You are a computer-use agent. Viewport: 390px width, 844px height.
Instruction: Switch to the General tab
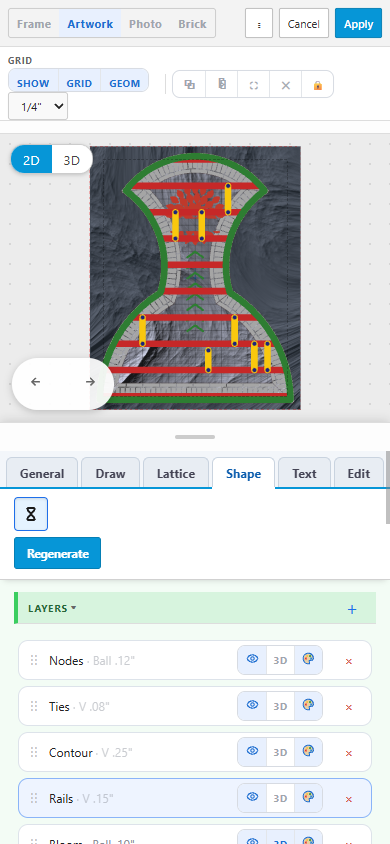click(42, 473)
